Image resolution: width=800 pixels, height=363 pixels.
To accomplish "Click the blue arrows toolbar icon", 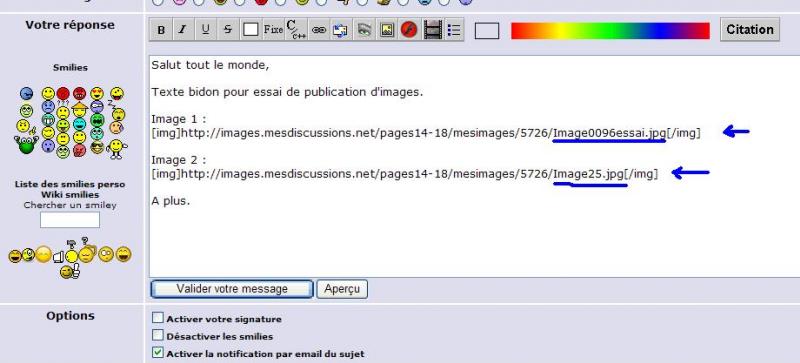I will 340,30.
